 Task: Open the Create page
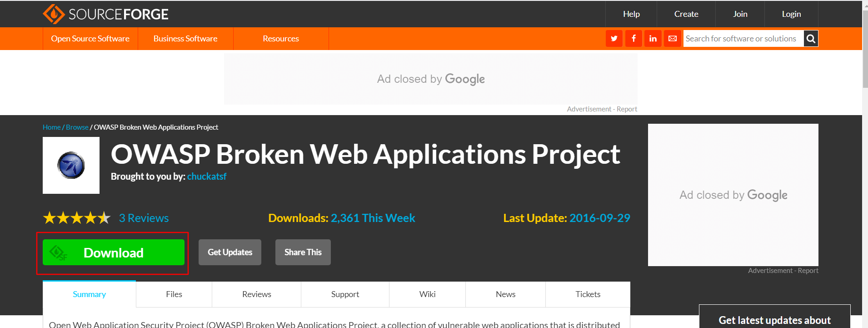click(x=686, y=14)
